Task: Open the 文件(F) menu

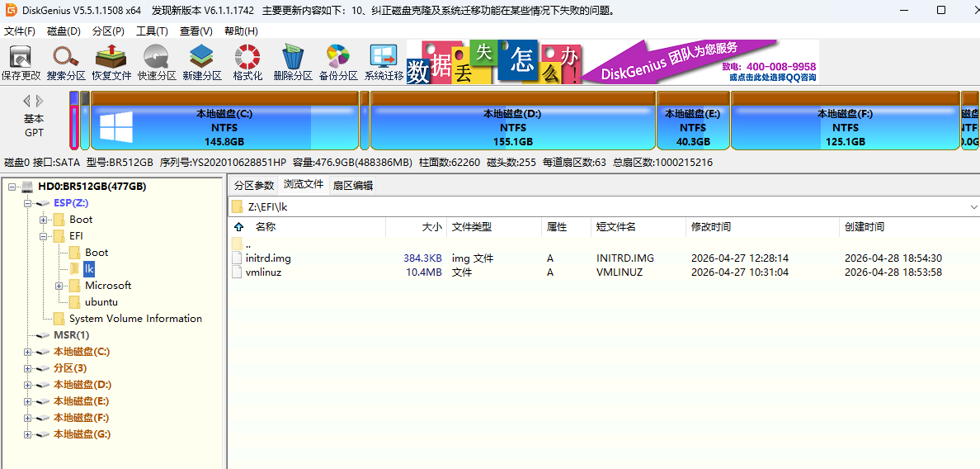Action: (19, 31)
